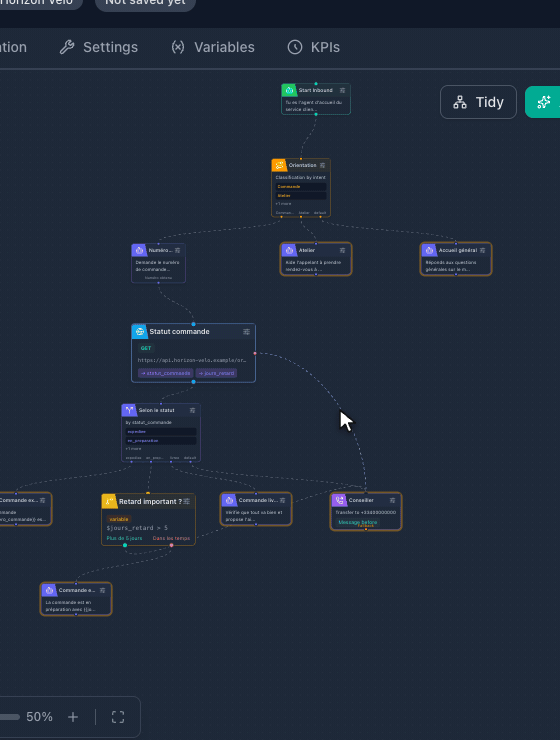Click the plus zoom-in button
The image size is (560, 740).
coord(73,717)
